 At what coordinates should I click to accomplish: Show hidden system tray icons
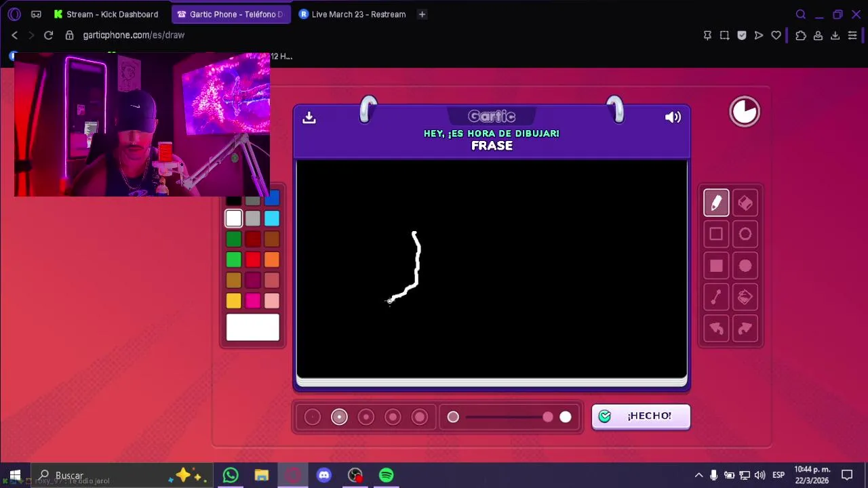[698, 475]
